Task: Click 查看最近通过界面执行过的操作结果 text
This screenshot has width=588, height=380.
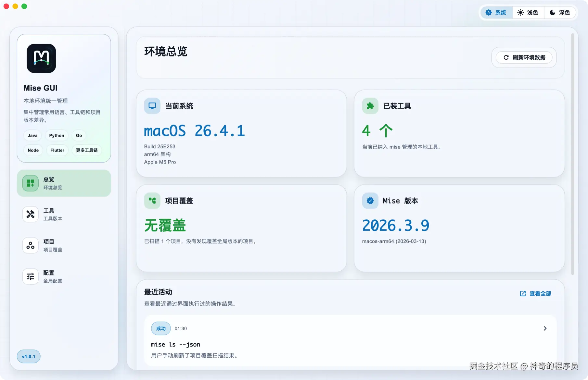Action: 191,304
